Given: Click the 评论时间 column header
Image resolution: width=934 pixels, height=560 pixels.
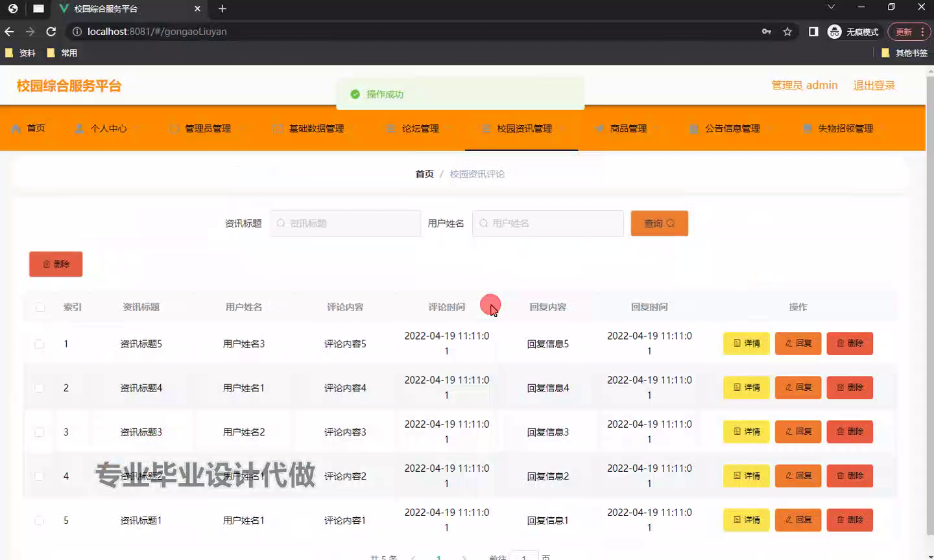Looking at the screenshot, I should click(446, 307).
